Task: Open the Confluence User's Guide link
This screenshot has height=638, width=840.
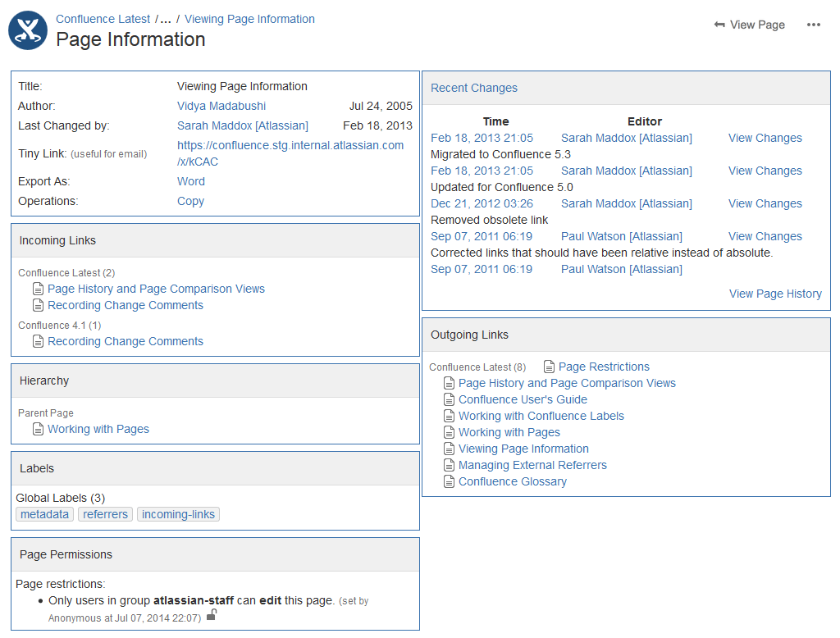Action: pos(523,399)
